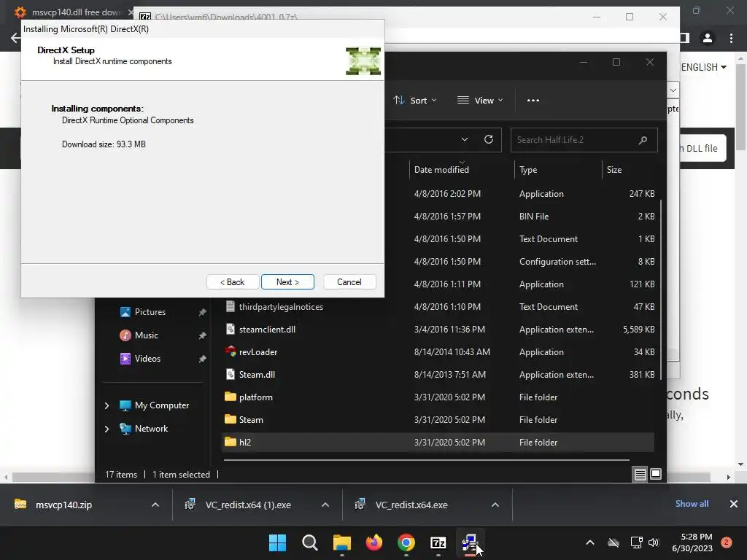Click the volume speaker tray icon
Screen dimensions: 747x560
(x=654, y=542)
